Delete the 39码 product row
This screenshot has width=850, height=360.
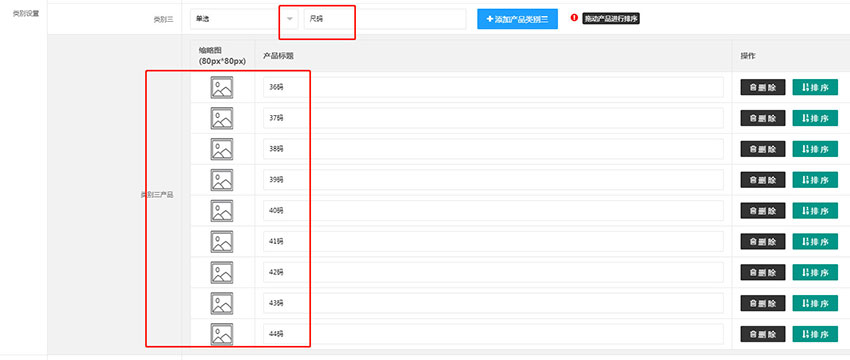pyautogui.click(x=763, y=180)
